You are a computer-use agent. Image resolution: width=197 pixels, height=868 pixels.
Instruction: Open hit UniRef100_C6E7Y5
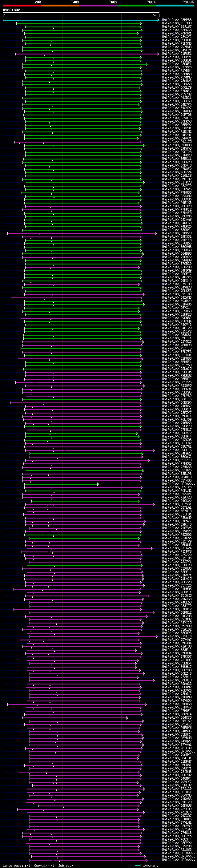[177, 836]
